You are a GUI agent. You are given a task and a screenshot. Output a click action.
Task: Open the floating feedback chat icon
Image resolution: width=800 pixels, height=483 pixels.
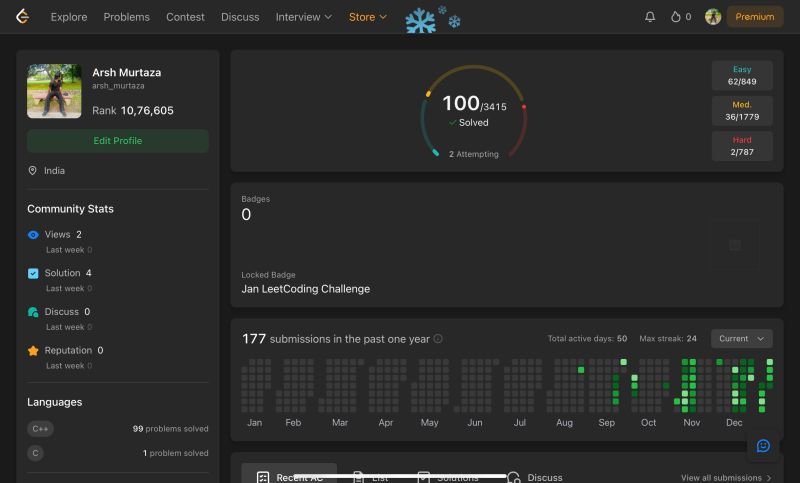pyautogui.click(x=763, y=446)
